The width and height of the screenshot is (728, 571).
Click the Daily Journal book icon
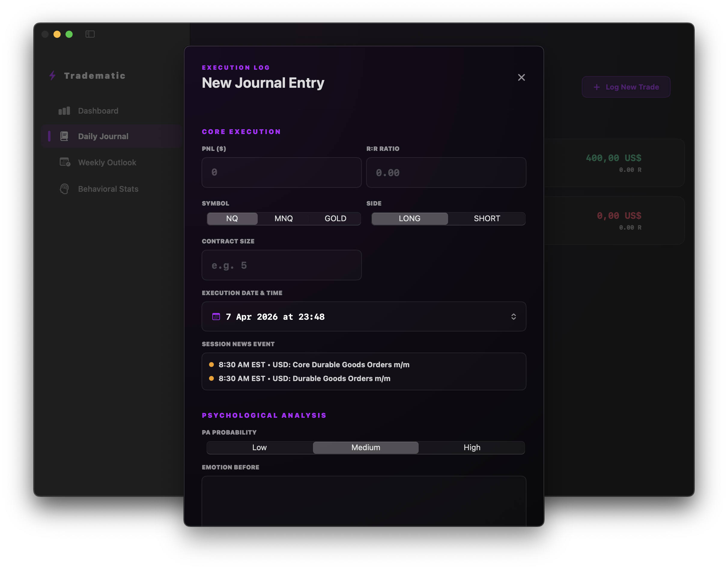pos(64,136)
